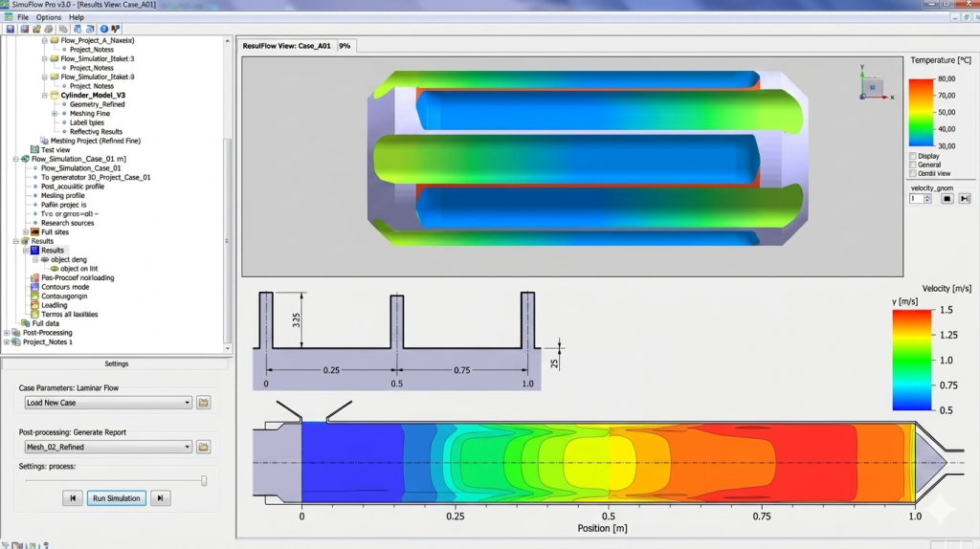The image size is (980, 549).
Task: Check the Contril View checkbox
Action: 912,174
